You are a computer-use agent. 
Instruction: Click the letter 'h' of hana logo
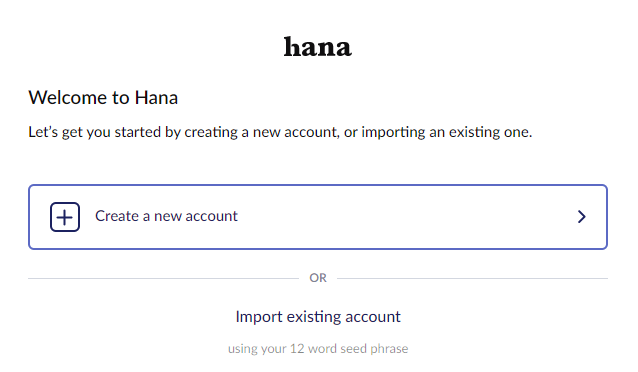292,46
